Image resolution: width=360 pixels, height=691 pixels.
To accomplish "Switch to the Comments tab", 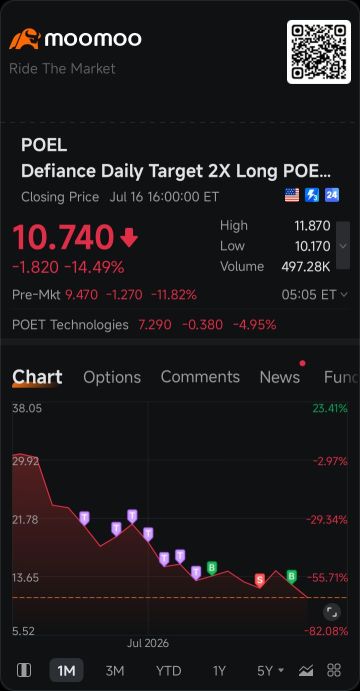I will point(200,377).
